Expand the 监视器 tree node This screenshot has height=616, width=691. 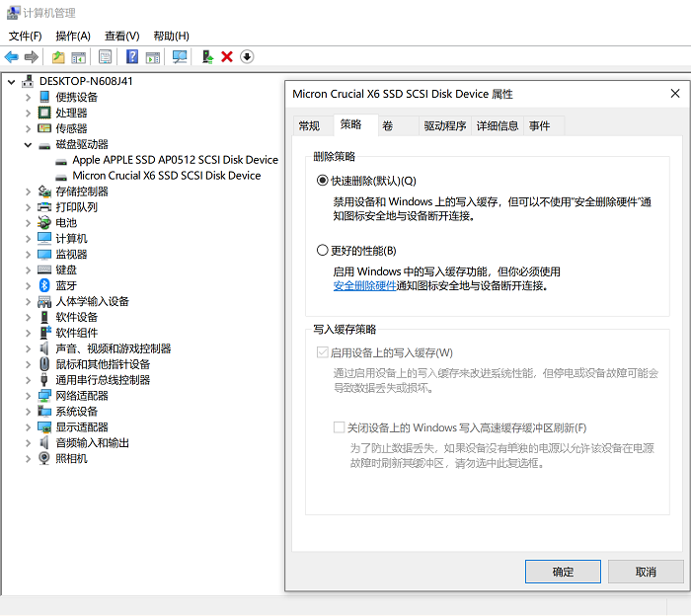28,255
